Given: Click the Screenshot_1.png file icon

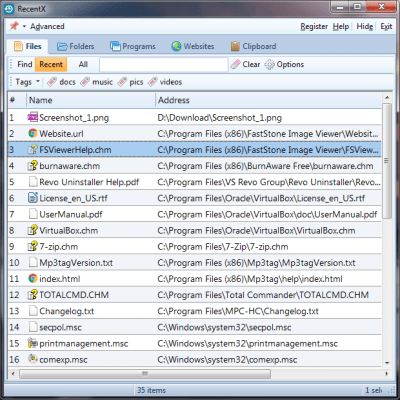Looking at the screenshot, I should click(33, 117).
